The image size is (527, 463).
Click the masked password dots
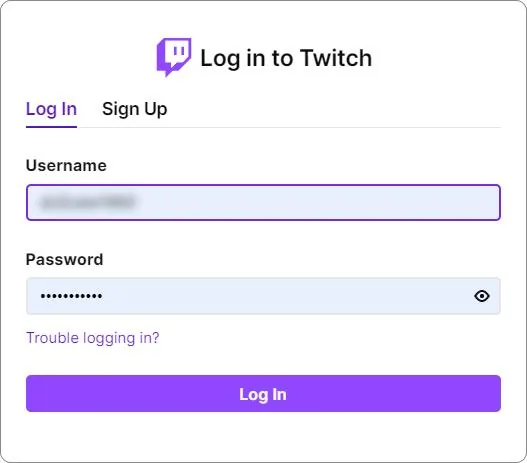71,296
